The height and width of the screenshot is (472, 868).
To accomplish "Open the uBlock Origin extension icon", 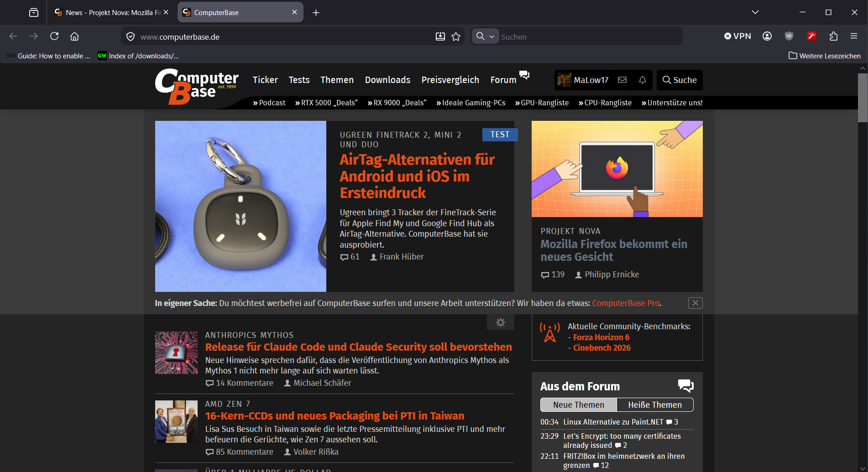I will pyautogui.click(x=789, y=36).
